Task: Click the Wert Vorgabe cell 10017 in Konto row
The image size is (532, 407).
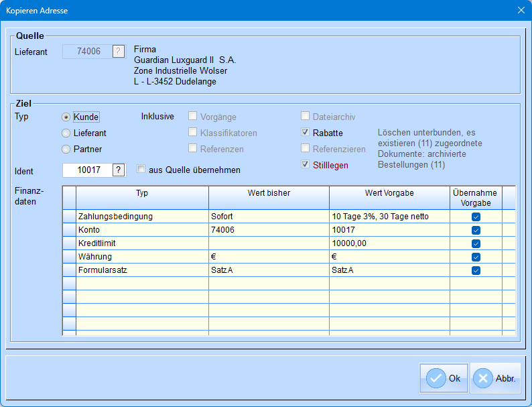Action: (389, 230)
